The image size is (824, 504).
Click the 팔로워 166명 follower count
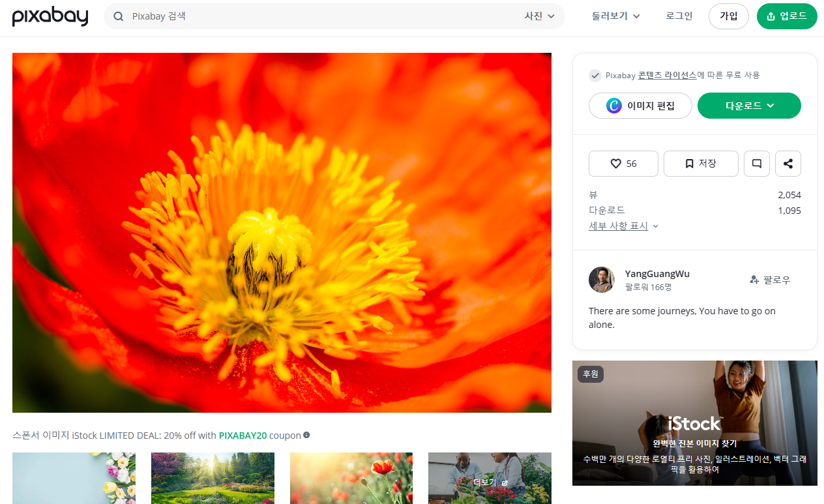tap(648, 287)
